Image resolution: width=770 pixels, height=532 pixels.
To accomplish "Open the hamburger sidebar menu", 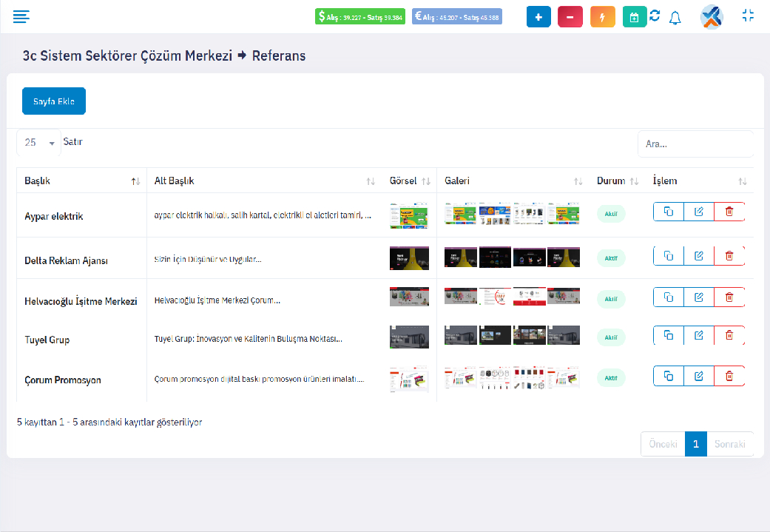I will pos(21,16).
